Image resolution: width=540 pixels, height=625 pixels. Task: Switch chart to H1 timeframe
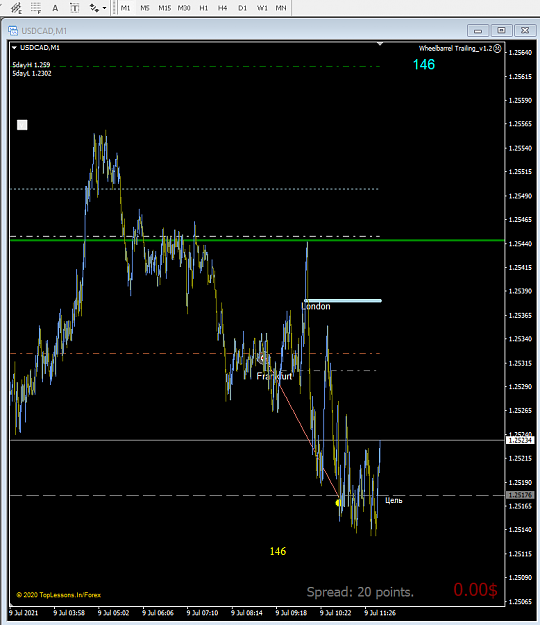(x=204, y=8)
